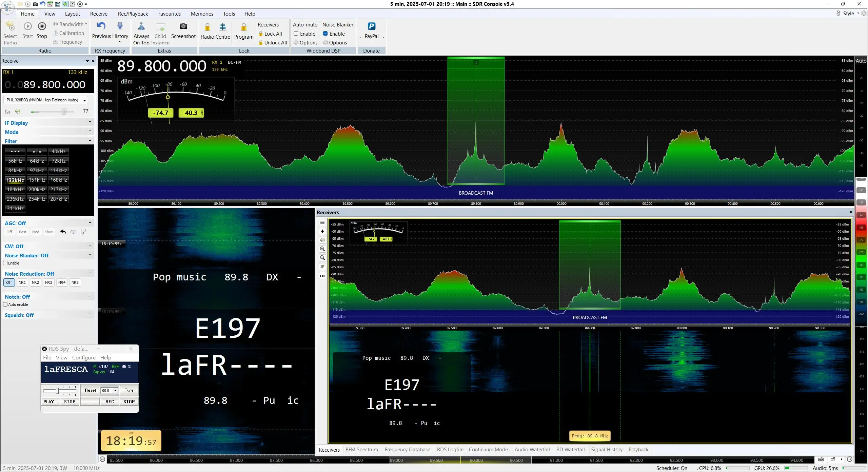Switch to the RDS Logfile tab

point(450,450)
